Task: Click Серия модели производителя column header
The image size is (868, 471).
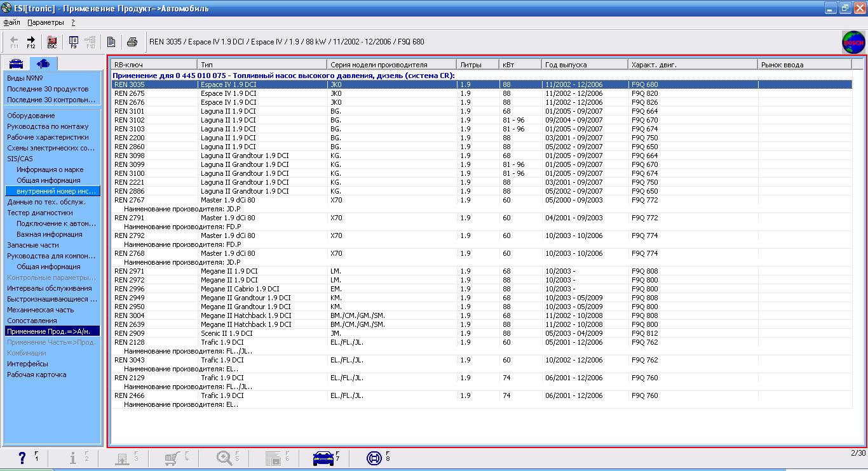Action: tap(392, 65)
